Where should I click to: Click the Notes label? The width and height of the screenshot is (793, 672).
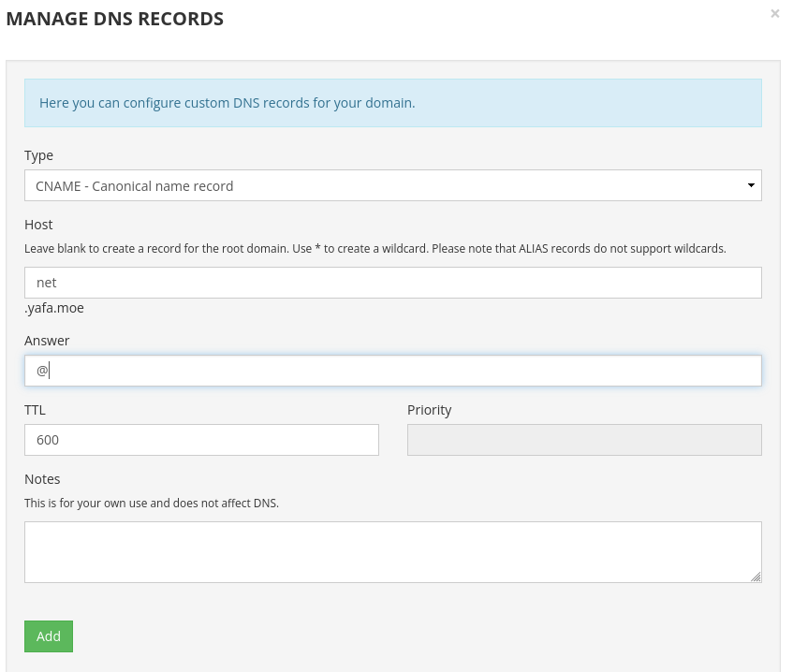(42, 479)
